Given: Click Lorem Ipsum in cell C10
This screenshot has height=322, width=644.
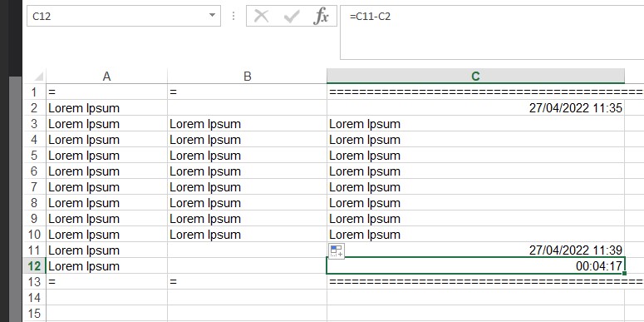Looking at the screenshot, I should (365, 235).
